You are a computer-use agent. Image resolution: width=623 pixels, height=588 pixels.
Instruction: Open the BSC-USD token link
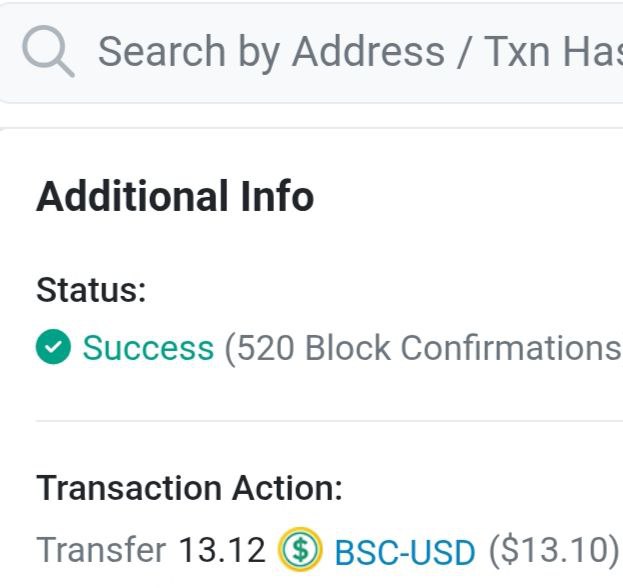click(x=405, y=550)
